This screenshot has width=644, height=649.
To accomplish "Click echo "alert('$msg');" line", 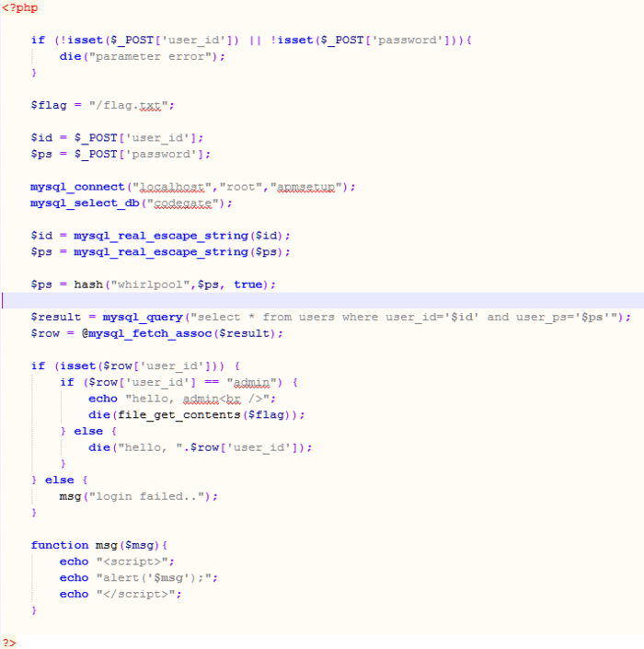I will click(139, 578).
